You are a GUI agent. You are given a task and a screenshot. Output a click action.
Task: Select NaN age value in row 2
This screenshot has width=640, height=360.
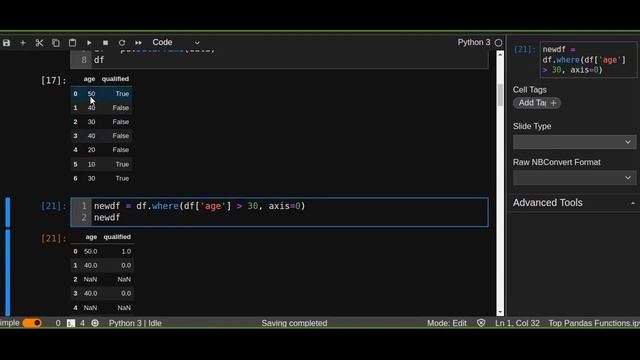[90, 279]
